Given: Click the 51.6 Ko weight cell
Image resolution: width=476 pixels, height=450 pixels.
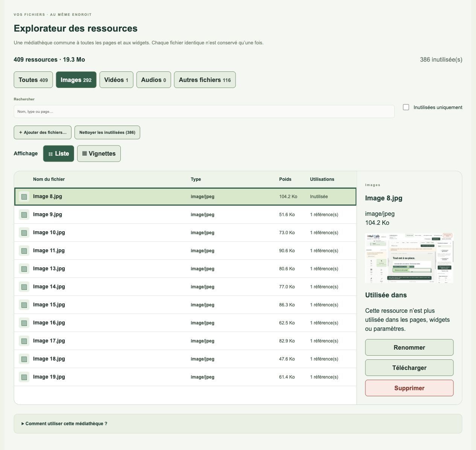Looking at the screenshot, I should [287, 215].
